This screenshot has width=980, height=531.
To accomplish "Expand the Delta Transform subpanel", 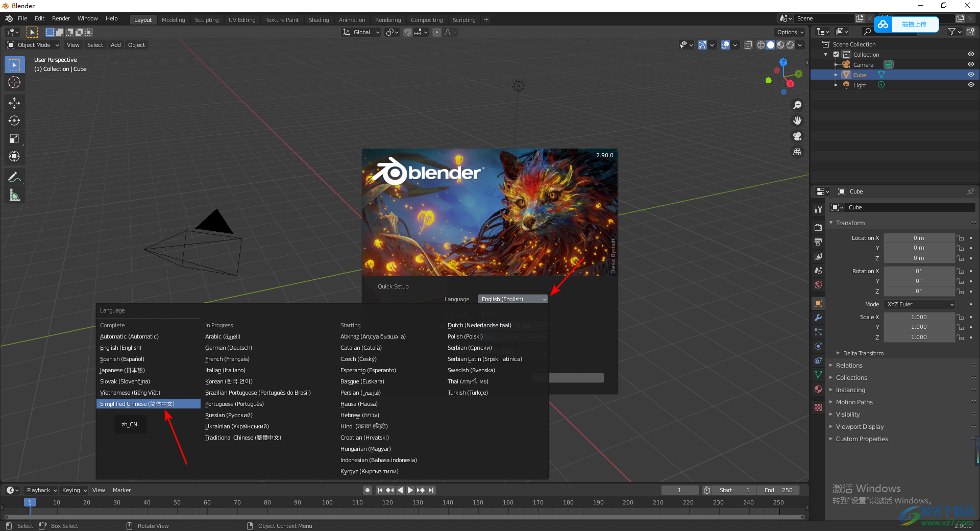I will 863,353.
